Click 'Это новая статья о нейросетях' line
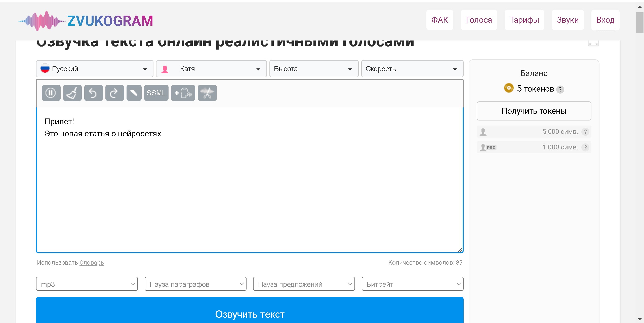 103,134
